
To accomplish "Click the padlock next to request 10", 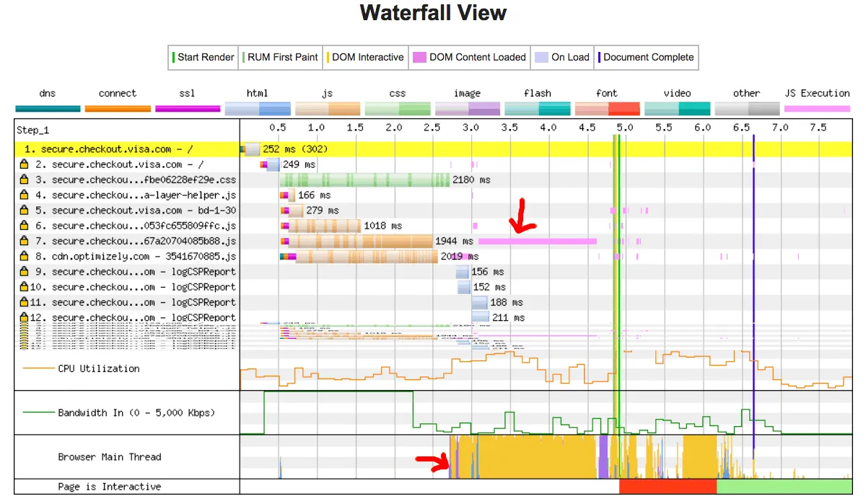I will [x=24, y=287].
